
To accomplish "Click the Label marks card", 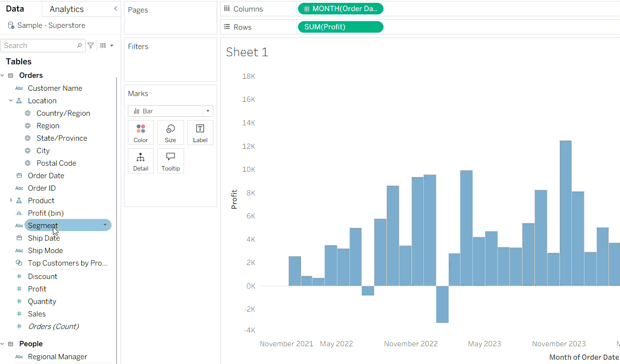I will pos(200,133).
